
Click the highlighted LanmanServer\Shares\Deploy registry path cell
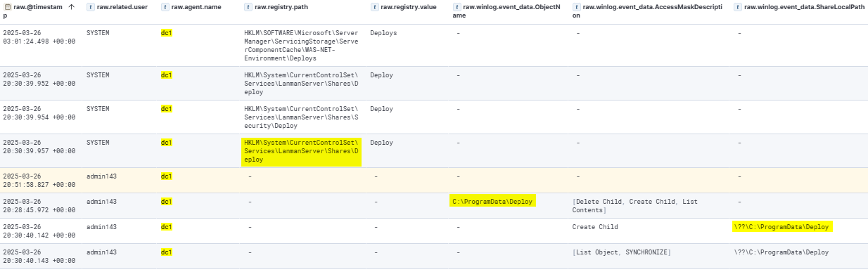(301, 151)
